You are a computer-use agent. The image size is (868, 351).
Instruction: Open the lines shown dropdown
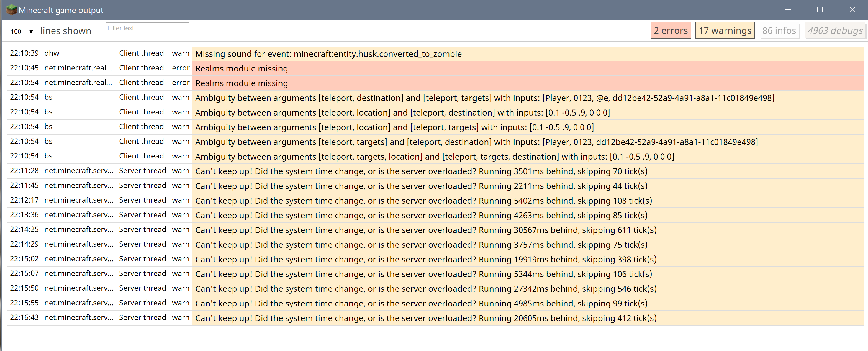22,31
